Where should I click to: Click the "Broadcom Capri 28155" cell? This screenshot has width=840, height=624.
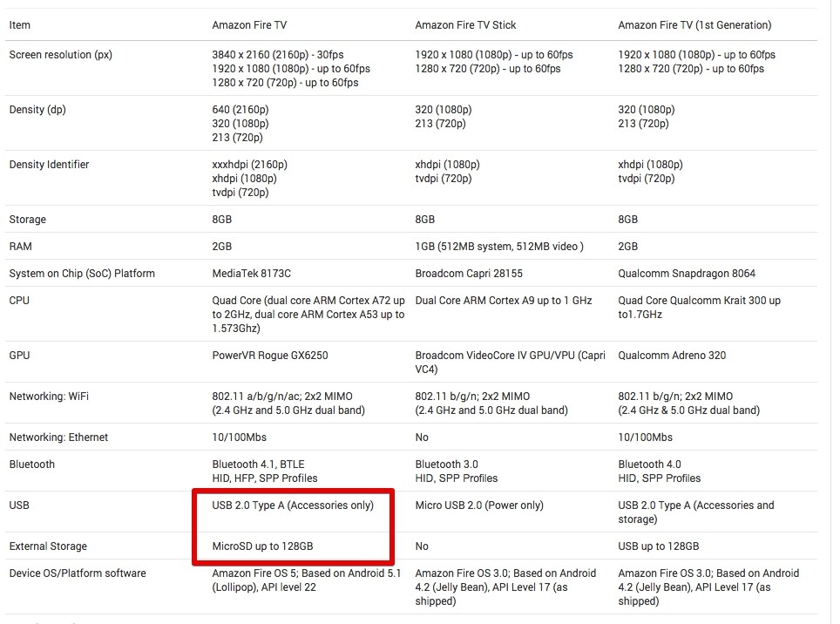[x=469, y=274]
